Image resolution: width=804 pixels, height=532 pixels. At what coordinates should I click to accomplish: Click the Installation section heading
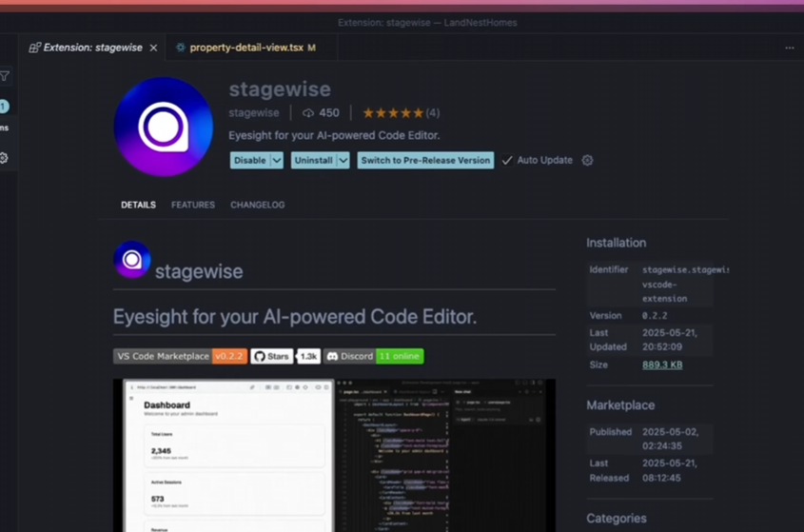(617, 243)
